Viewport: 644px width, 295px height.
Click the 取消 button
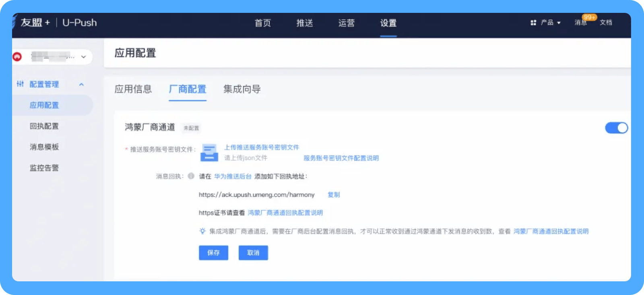tap(253, 253)
